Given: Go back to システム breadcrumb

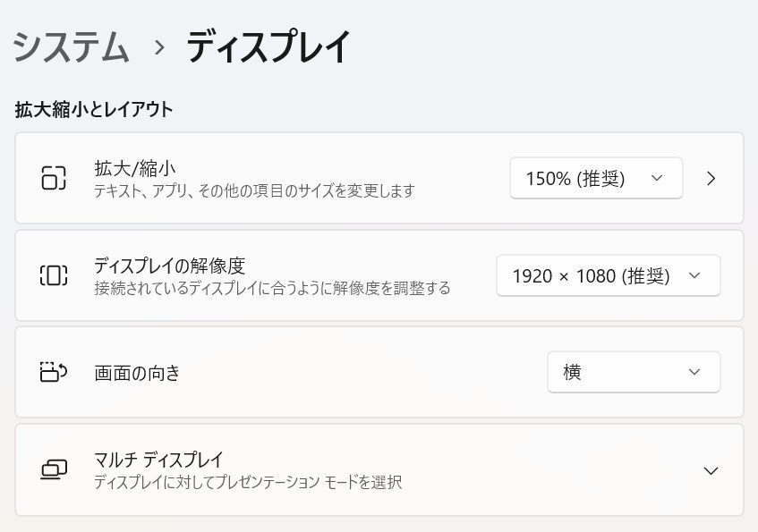Looking at the screenshot, I should tap(72, 46).
